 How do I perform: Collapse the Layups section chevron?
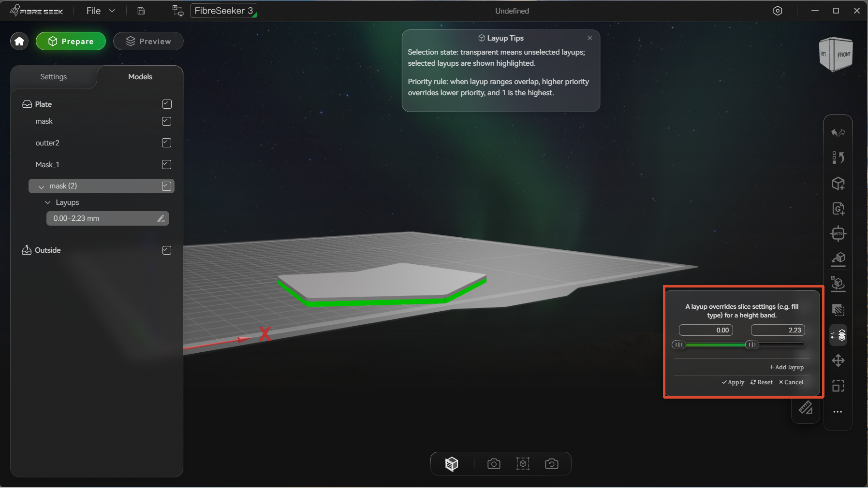point(47,202)
